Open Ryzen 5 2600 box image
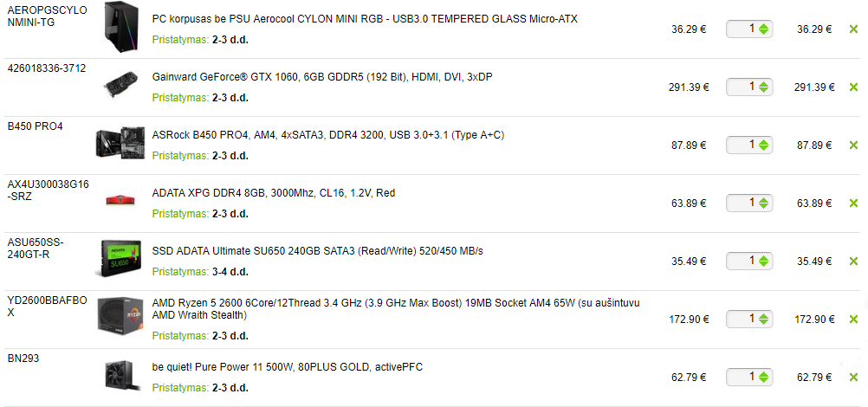 [120, 316]
